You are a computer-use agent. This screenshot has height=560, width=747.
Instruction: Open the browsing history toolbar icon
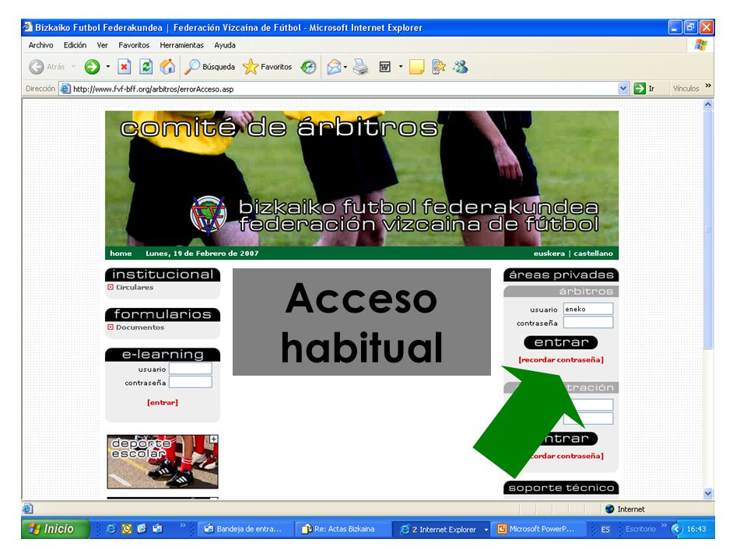pyautogui.click(x=308, y=67)
